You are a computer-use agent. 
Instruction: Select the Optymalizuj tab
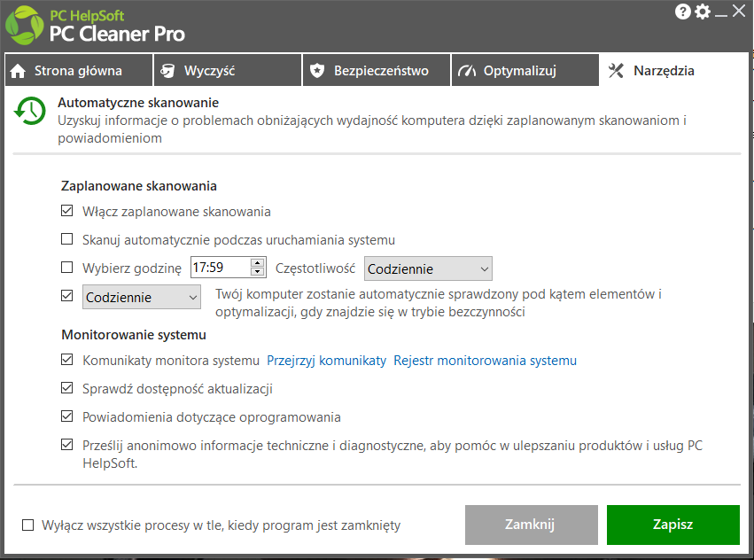pyautogui.click(x=525, y=70)
